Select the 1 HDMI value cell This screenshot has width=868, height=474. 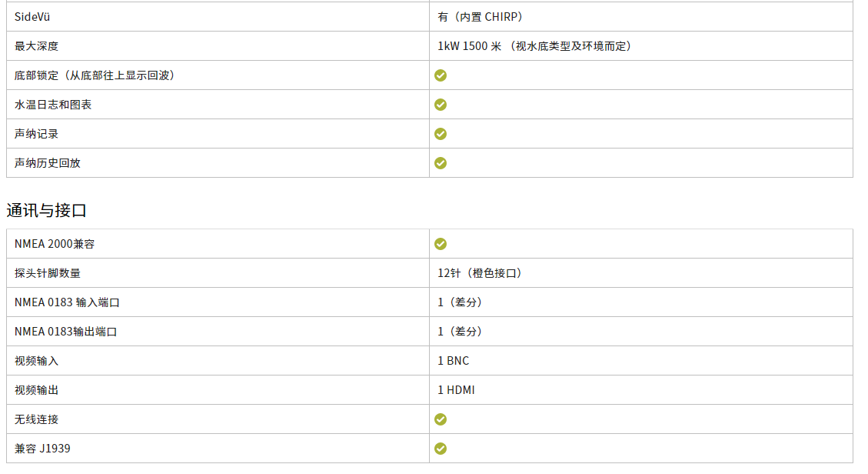(x=457, y=390)
